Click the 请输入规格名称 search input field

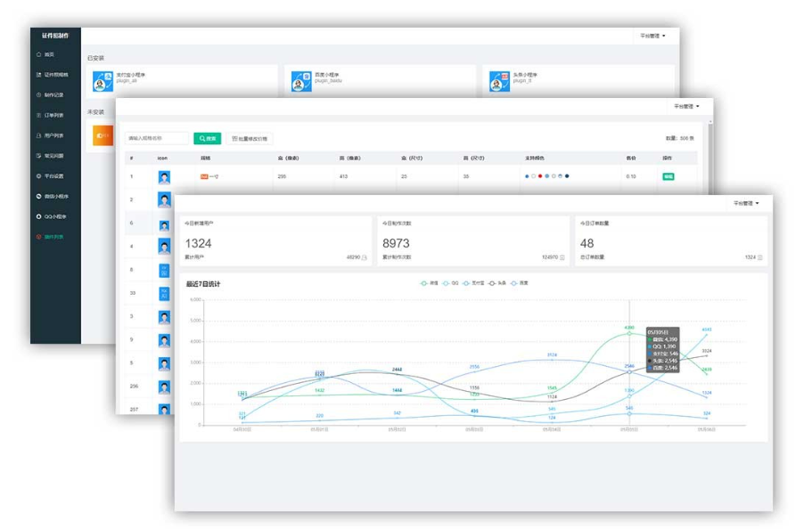pos(157,139)
